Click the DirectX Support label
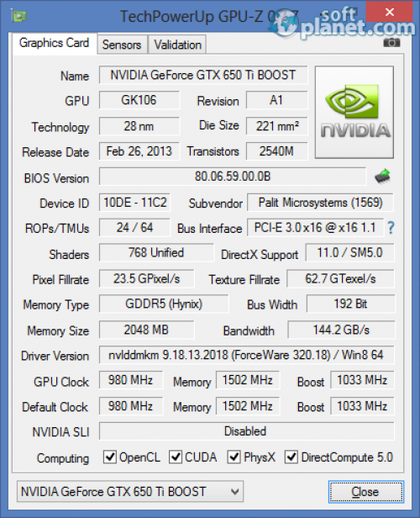 click(260, 255)
